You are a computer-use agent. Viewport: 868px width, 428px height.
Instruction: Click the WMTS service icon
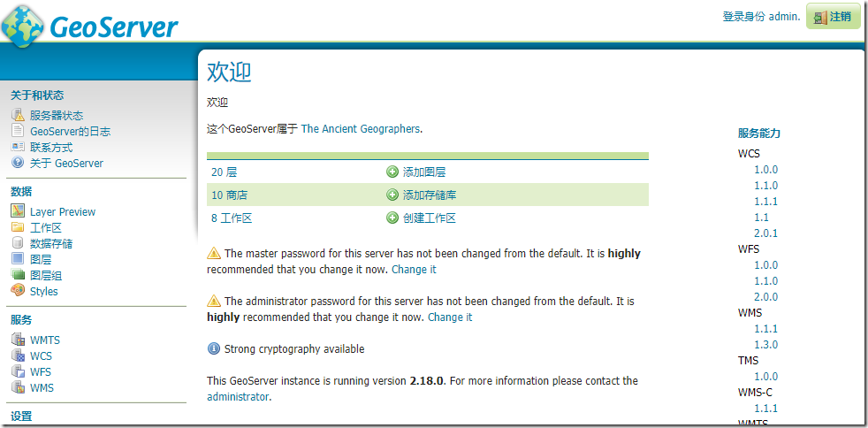coord(19,340)
